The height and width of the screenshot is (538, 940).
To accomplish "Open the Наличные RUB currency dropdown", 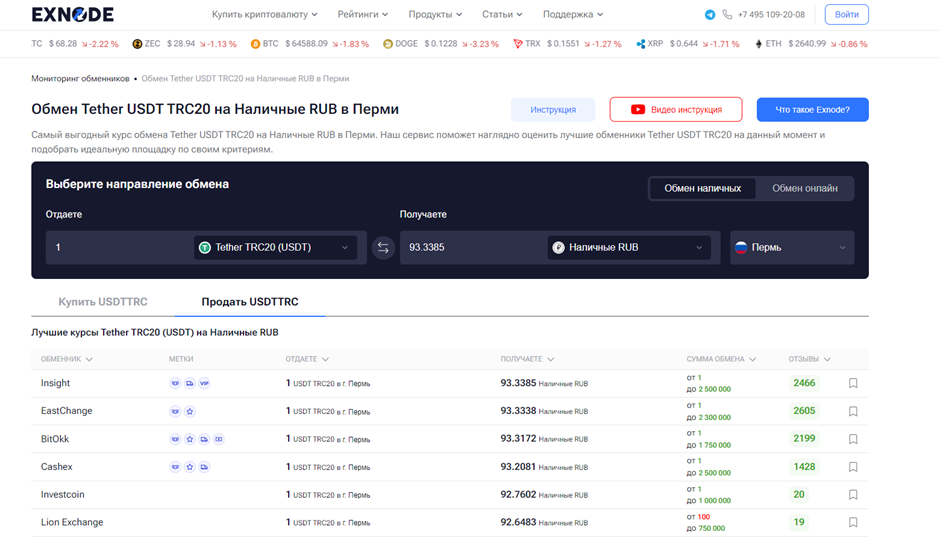I will pos(629,248).
